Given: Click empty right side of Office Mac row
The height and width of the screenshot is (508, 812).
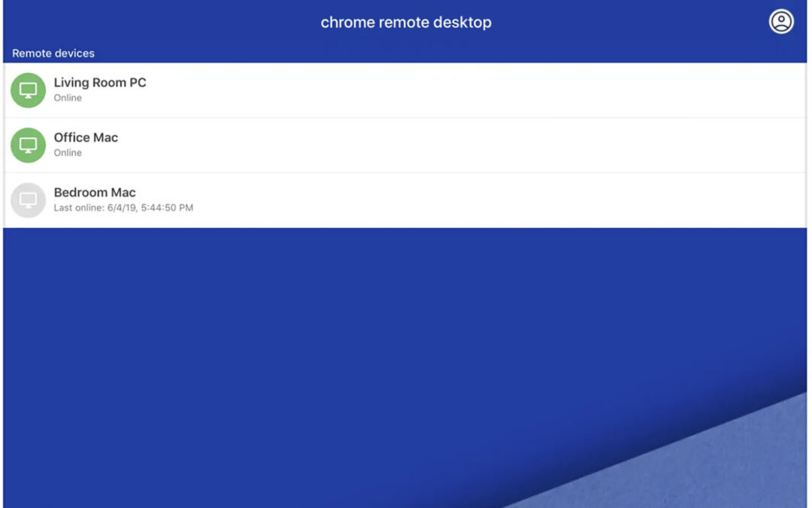Looking at the screenshot, I should [601, 145].
